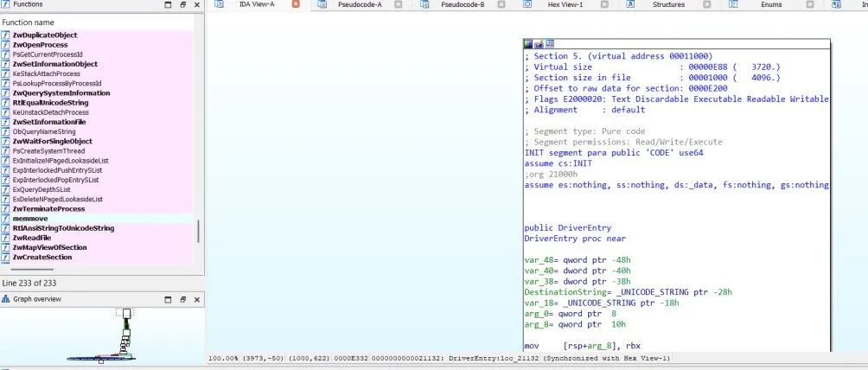Click the function icon beside ExQueryDepthSList
The width and height of the screenshot is (868, 370).
tap(5, 189)
